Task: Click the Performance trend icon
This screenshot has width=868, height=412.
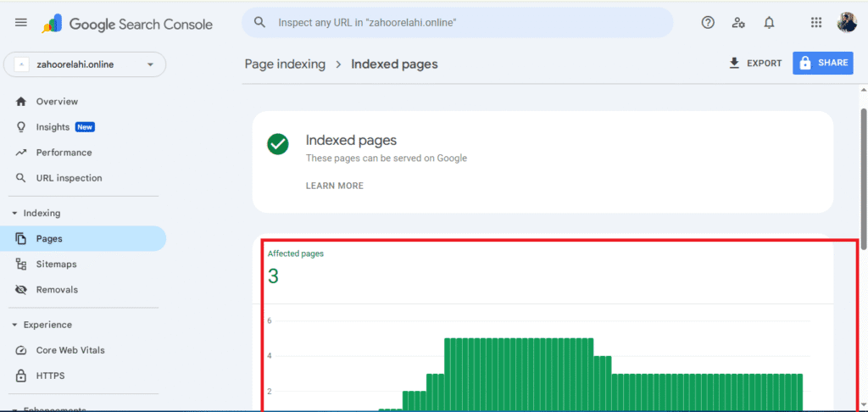Action: (21, 153)
